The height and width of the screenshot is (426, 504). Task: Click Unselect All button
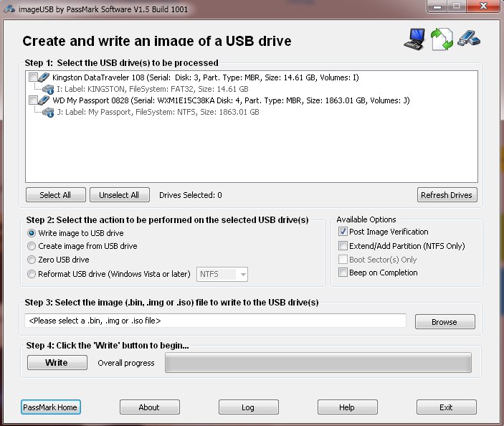pos(120,195)
